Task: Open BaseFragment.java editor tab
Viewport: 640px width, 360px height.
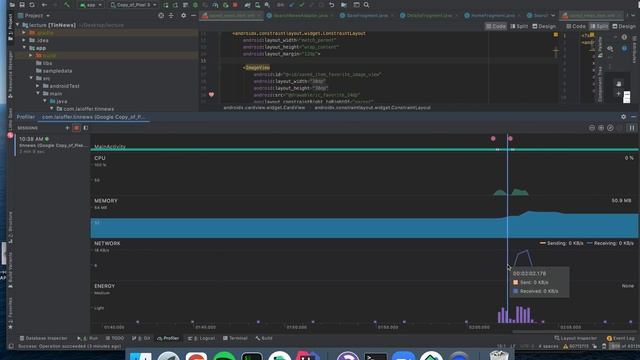Action: click(366, 16)
